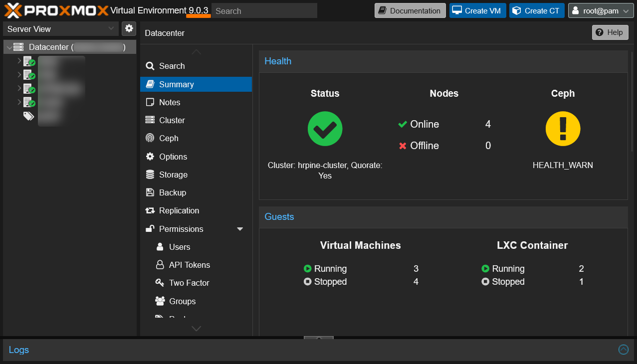Focus the top Search field
Image resolution: width=637 pixels, height=364 pixels.
264,10
